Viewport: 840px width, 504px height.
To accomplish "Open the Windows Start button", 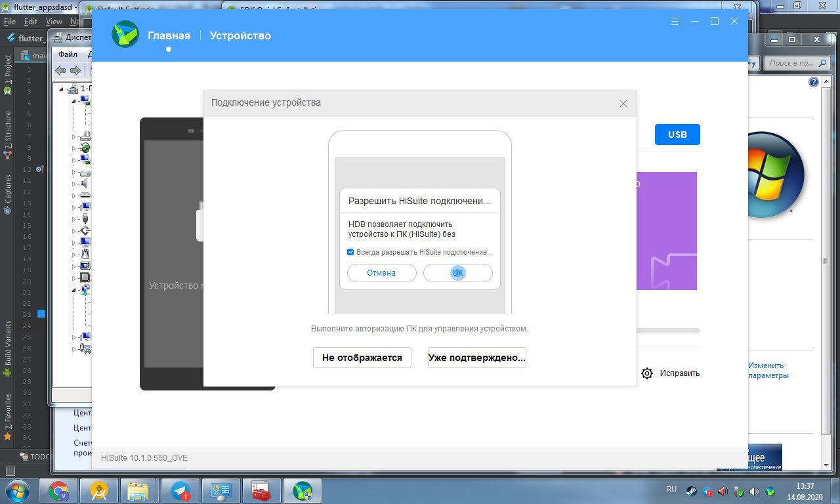I will pos(17,490).
